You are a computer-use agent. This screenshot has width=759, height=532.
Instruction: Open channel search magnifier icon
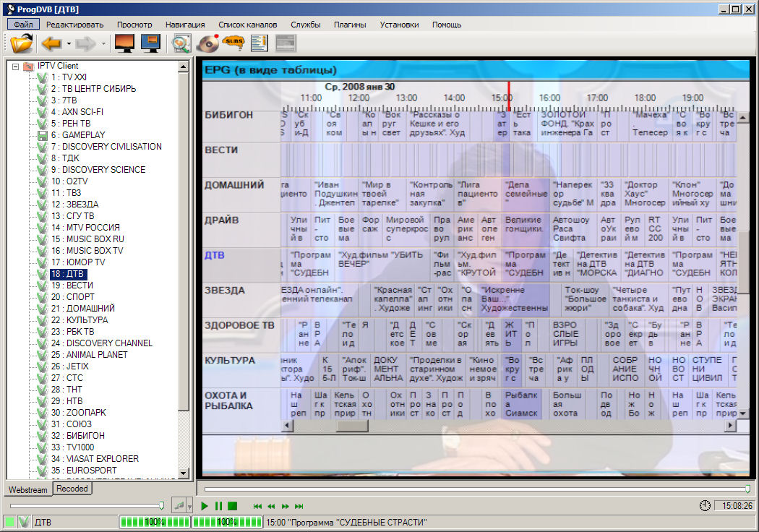[x=181, y=43]
